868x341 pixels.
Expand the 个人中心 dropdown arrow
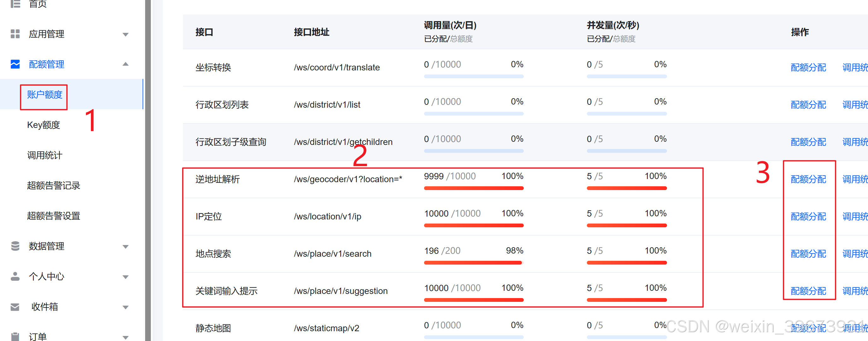(125, 277)
